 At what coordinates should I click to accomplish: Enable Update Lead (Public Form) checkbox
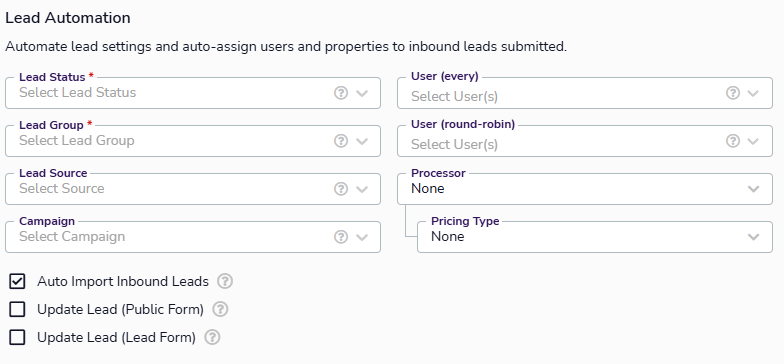[x=17, y=310]
